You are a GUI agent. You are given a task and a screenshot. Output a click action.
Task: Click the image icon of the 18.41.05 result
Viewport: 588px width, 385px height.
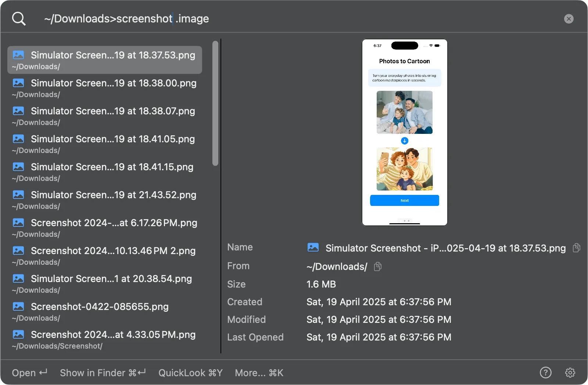[18, 139]
